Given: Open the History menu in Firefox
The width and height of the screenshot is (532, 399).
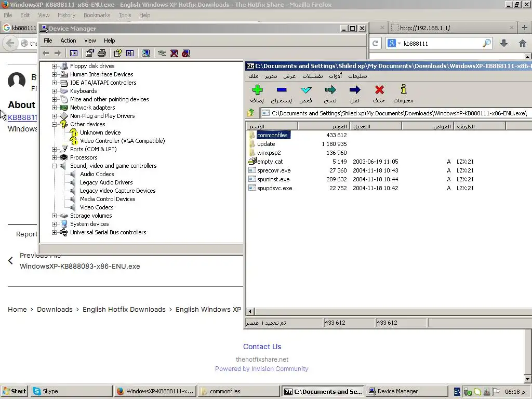Looking at the screenshot, I should [x=66, y=15].
